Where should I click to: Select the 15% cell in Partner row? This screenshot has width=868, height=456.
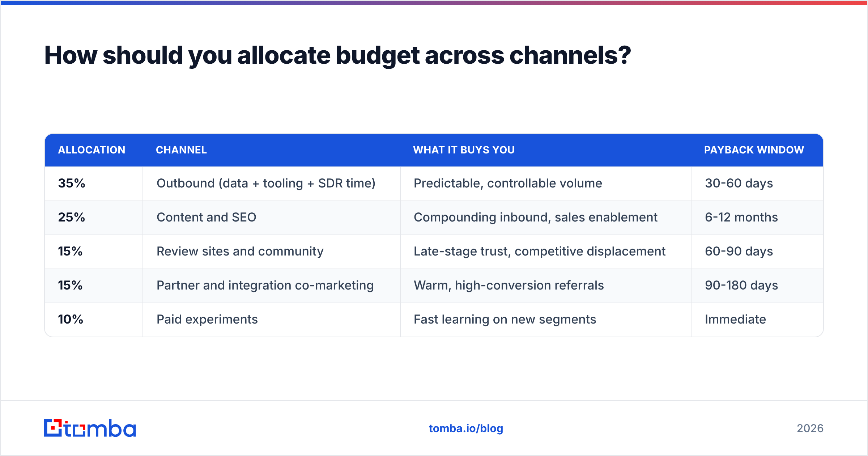(x=94, y=286)
